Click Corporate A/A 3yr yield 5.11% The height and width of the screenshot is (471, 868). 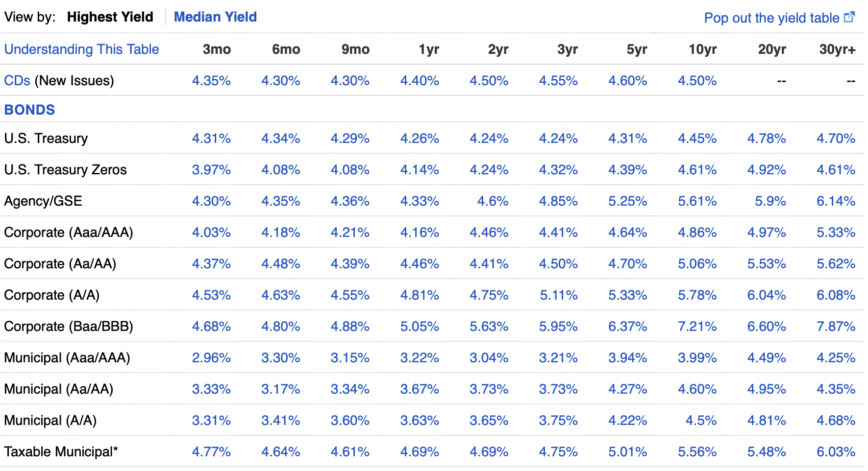[559, 295]
